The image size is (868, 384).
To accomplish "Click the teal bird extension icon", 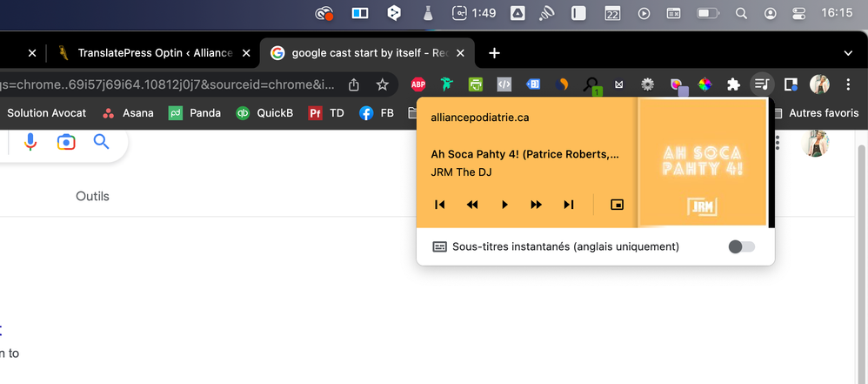I will [447, 84].
